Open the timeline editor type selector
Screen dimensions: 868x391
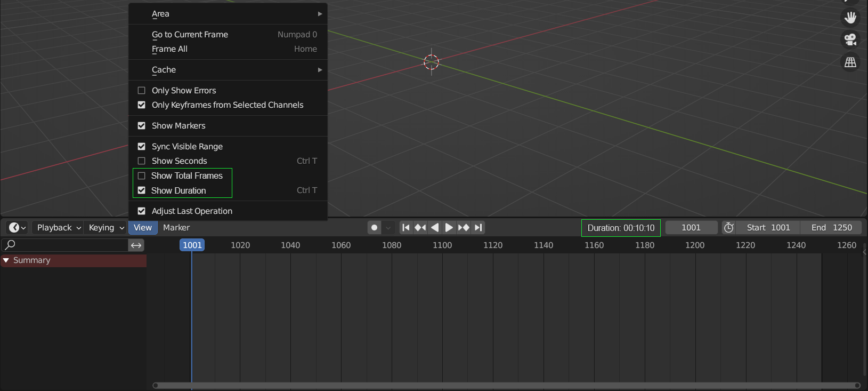[17, 228]
